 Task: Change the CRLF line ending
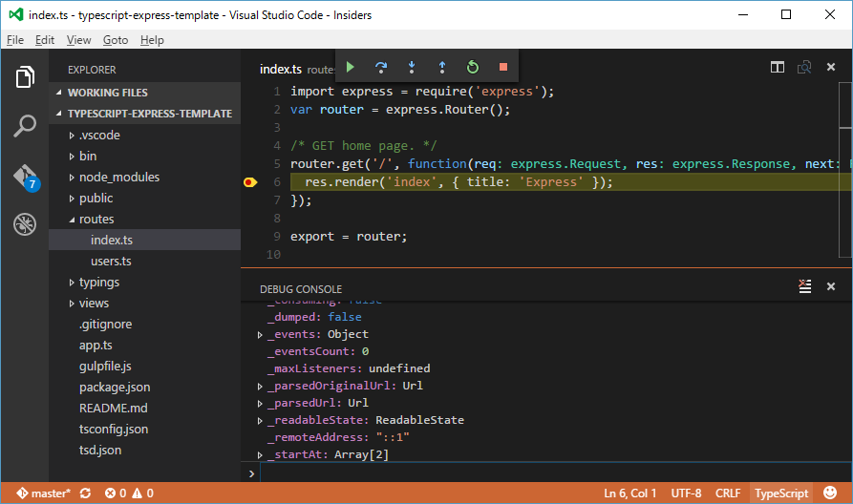pyautogui.click(x=728, y=493)
